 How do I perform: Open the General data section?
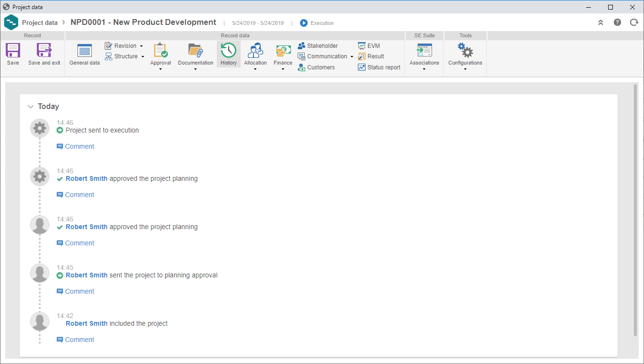(85, 55)
